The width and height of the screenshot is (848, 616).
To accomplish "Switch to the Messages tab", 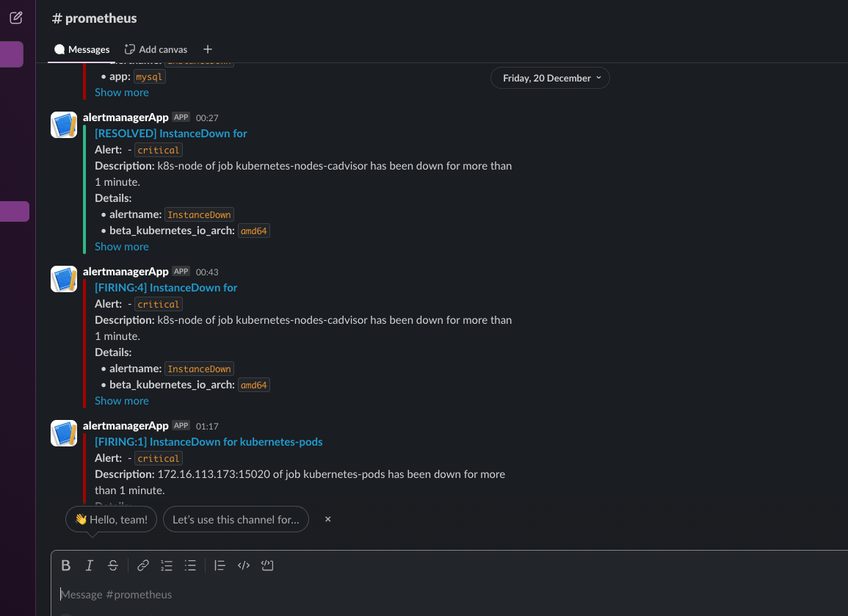I will 82,49.
